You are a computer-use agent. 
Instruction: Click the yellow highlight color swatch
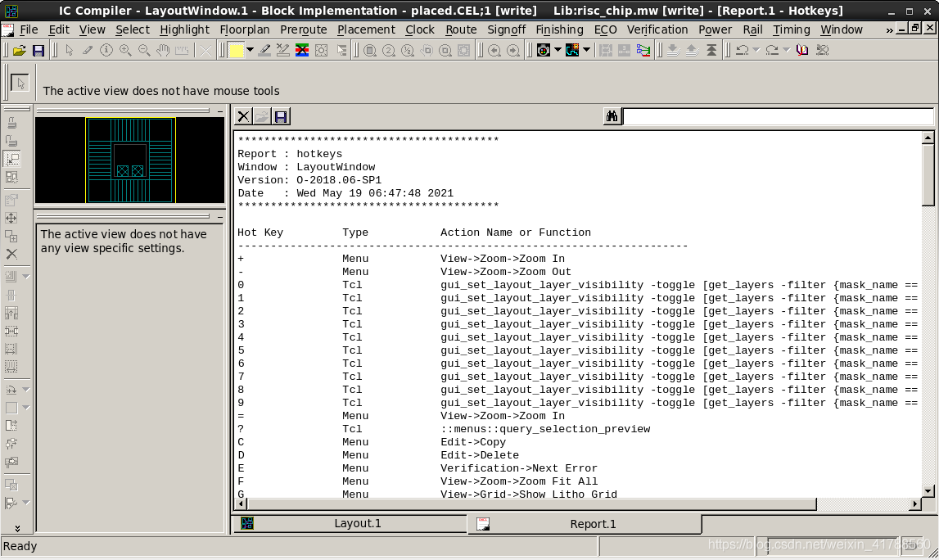(237, 50)
